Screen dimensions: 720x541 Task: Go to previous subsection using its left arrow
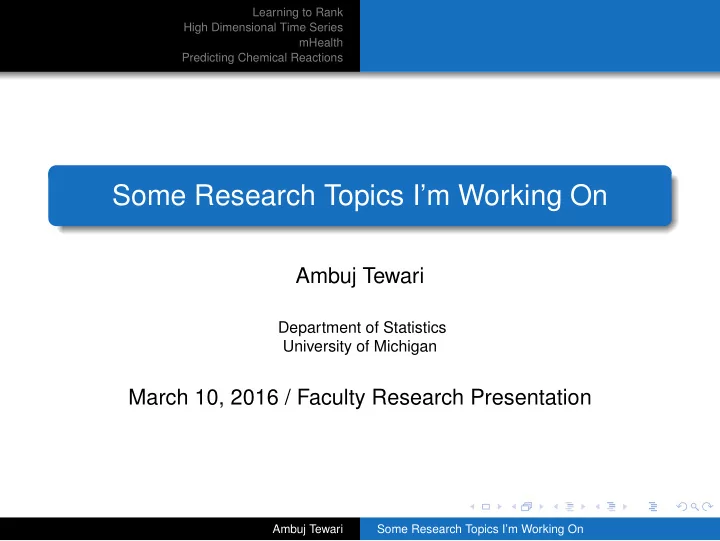[556, 507]
